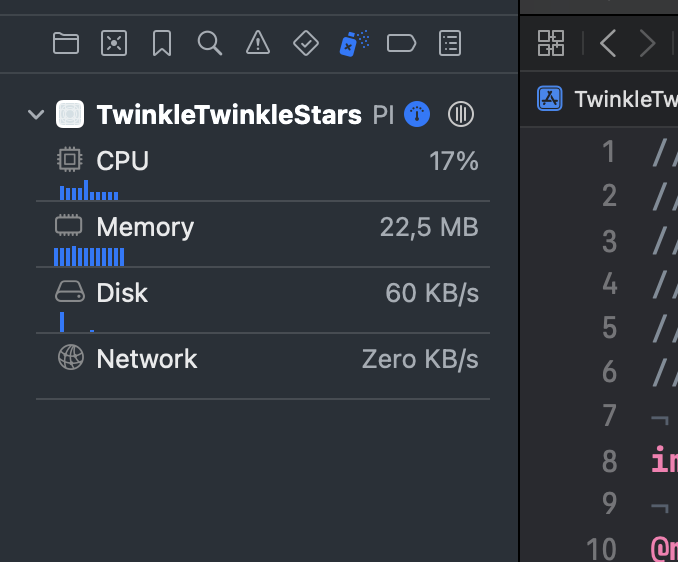Open the Network activity gauge

coord(262,359)
